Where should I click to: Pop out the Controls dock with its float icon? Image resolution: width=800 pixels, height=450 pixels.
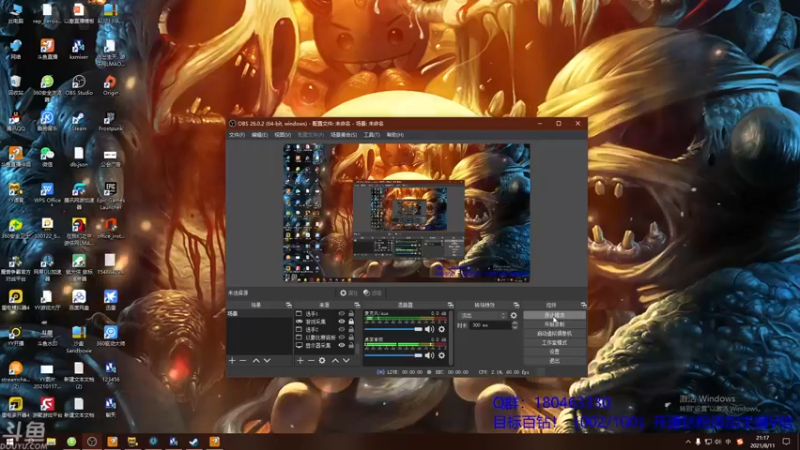pyautogui.click(x=584, y=305)
